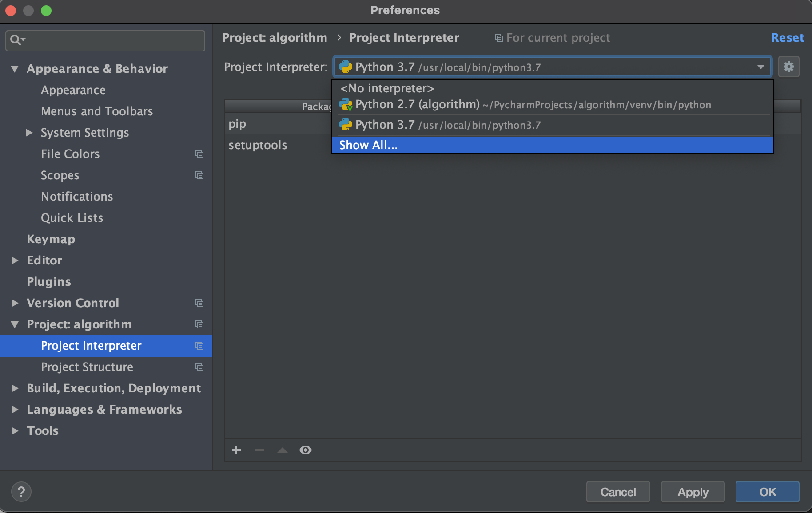Screen dimensions: 812x513
Task: Click Python icon in selected interpreter field
Action: pos(346,67)
